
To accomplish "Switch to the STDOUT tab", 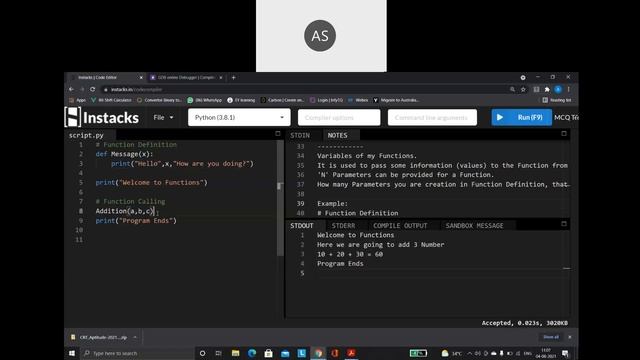I will click(302, 226).
